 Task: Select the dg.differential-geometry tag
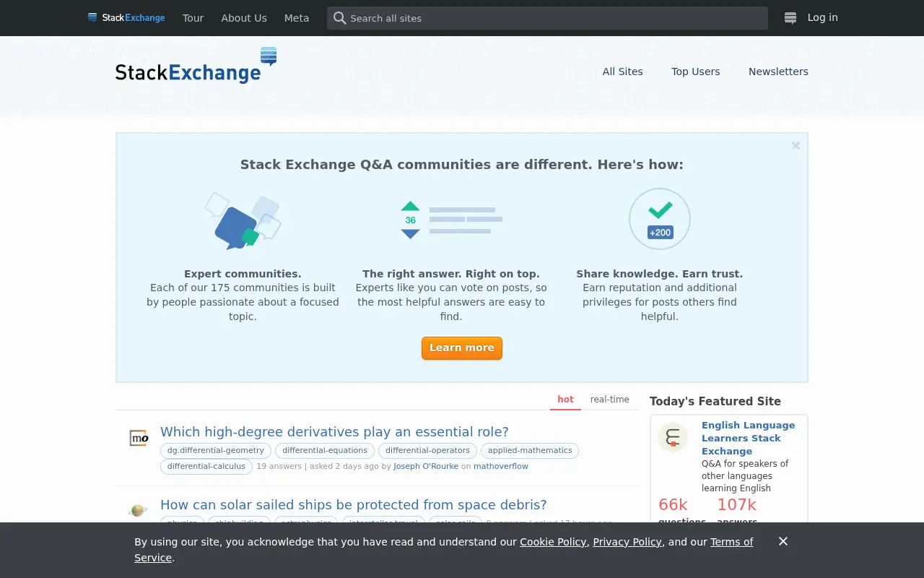[x=216, y=451]
